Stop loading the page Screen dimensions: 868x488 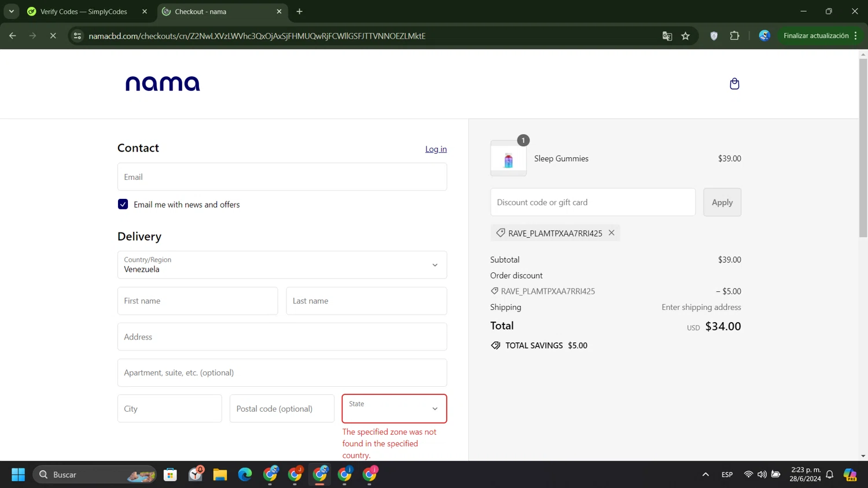[53, 36]
